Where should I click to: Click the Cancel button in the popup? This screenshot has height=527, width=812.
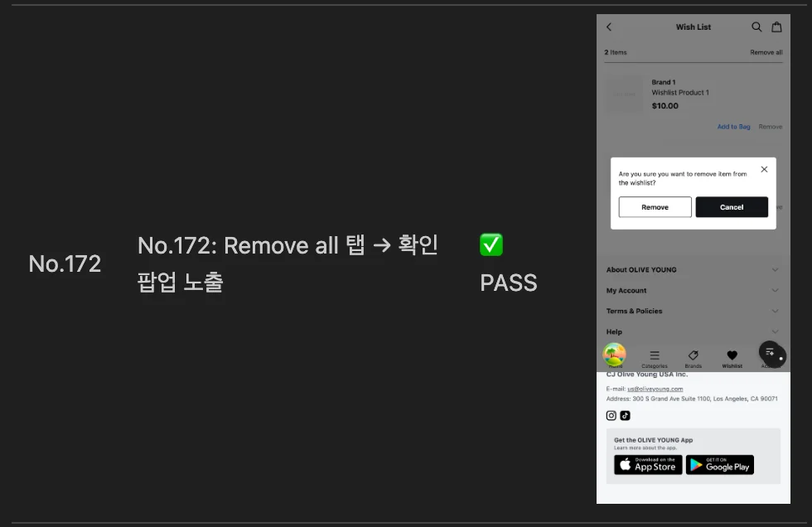point(731,207)
